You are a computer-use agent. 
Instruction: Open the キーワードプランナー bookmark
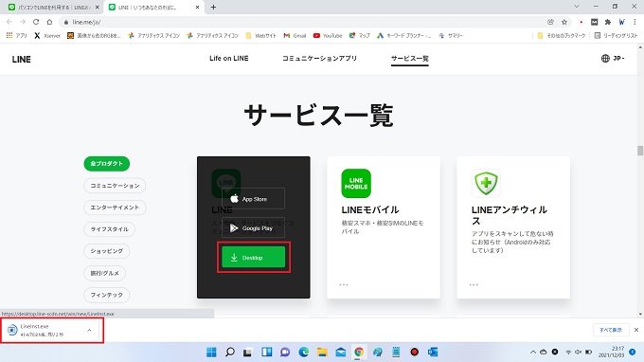403,36
